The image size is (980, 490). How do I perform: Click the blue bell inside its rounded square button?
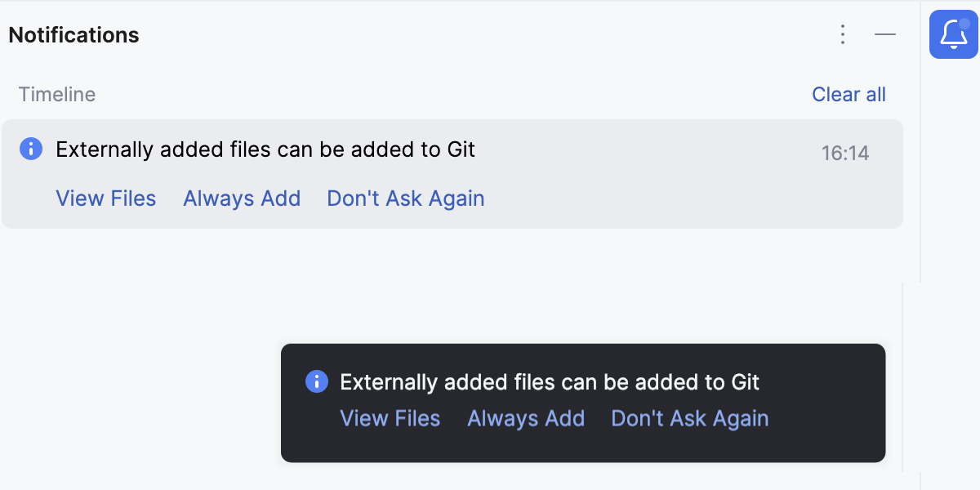(x=953, y=35)
